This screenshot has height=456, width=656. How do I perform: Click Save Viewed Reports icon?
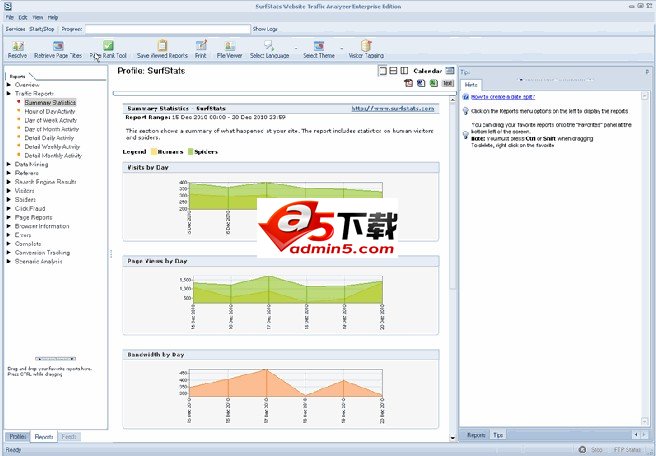click(162, 46)
